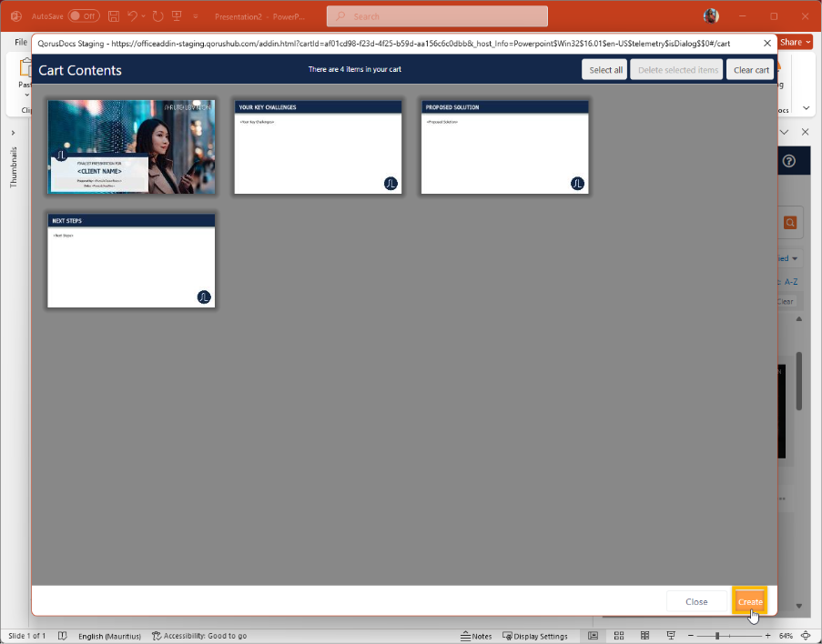822x644 pixels.
Task: Open the Undo history dropdown arrow
Action: (143, 15)
